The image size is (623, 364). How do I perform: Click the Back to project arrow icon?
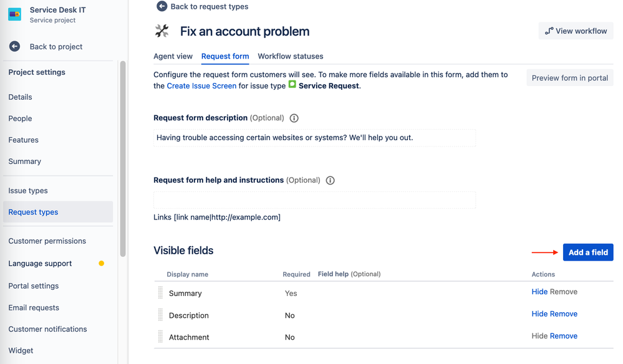(x=15, y=47)
